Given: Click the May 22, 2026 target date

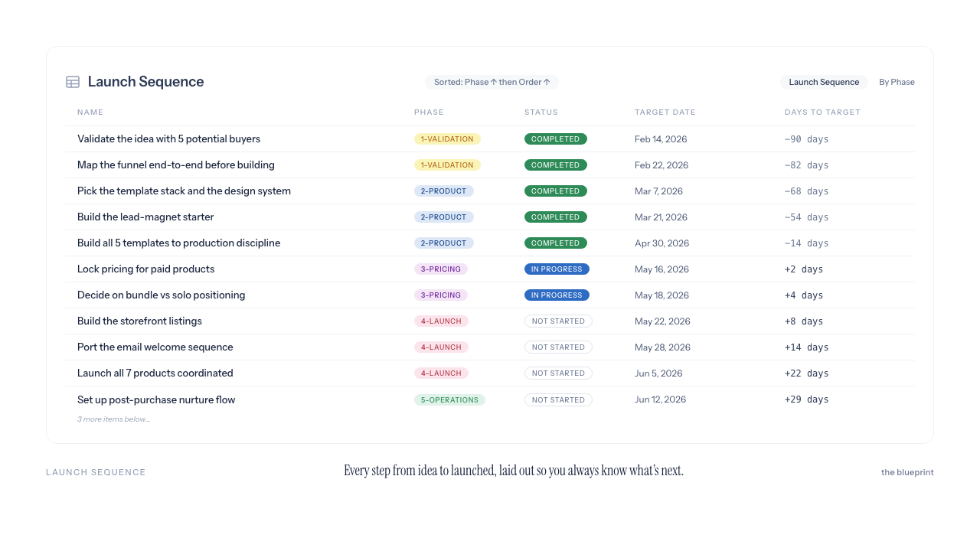Looking at the screenshot, I should pos(662,321).
